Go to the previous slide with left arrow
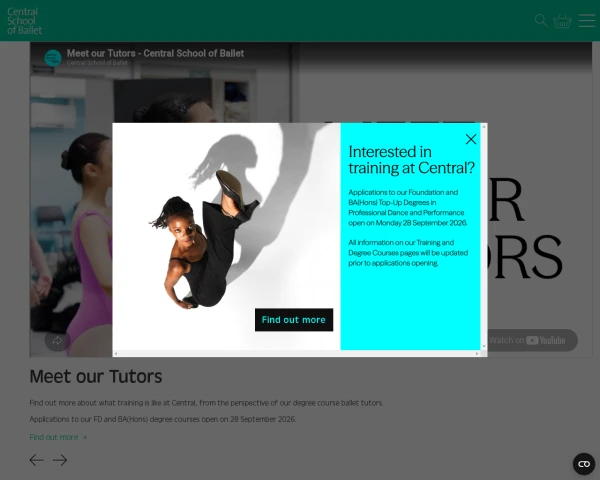This screenshot has width=600, height=480. click(x=37, y=460)
